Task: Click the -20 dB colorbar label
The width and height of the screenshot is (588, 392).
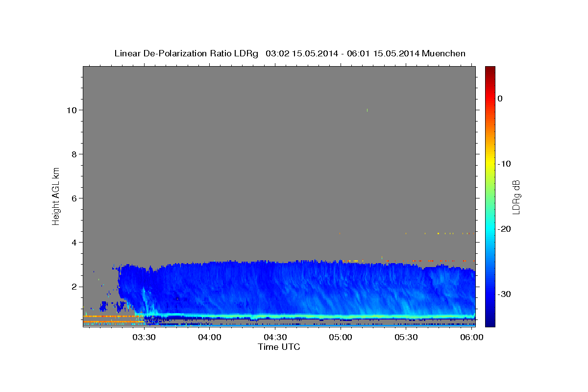Action: click(505, 229)
